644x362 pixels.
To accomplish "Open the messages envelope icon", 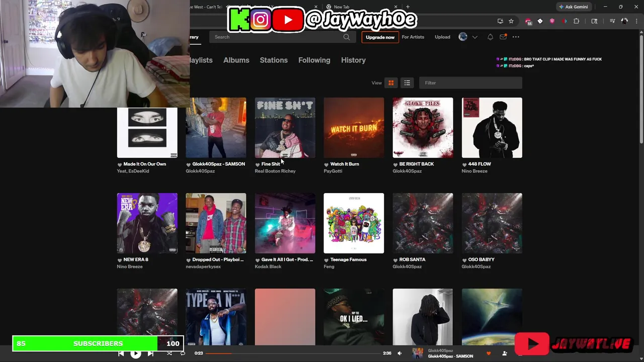I will [503, 37].
